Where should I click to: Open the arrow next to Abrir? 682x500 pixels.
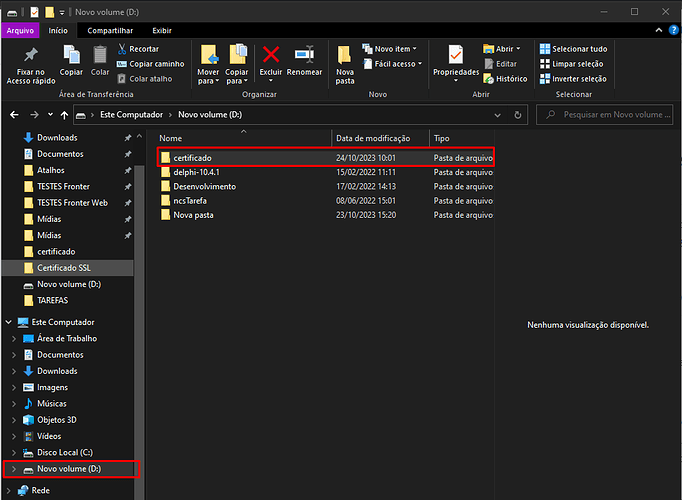point(518,49)
